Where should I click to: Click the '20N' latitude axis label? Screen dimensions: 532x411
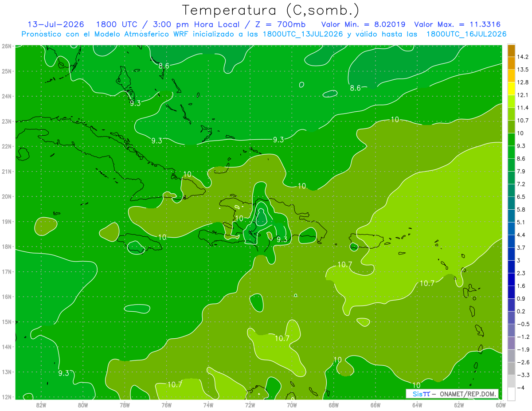click(x=7, y=197)
